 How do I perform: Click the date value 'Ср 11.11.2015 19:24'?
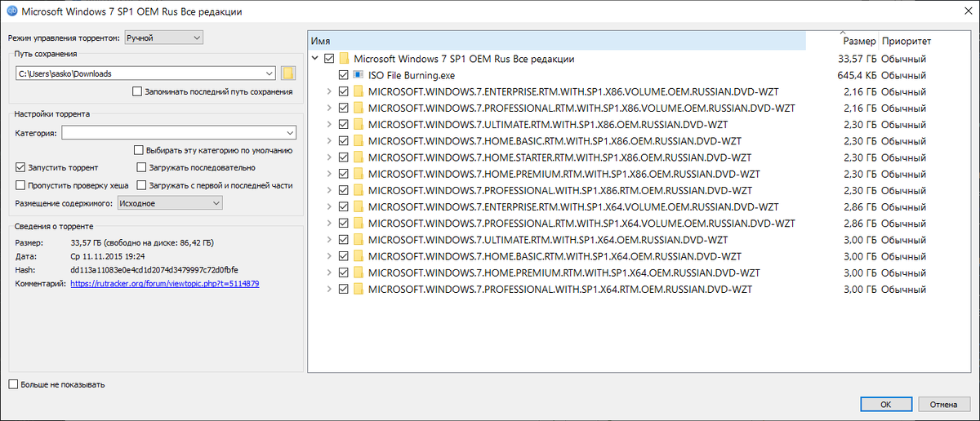[109, 256]
